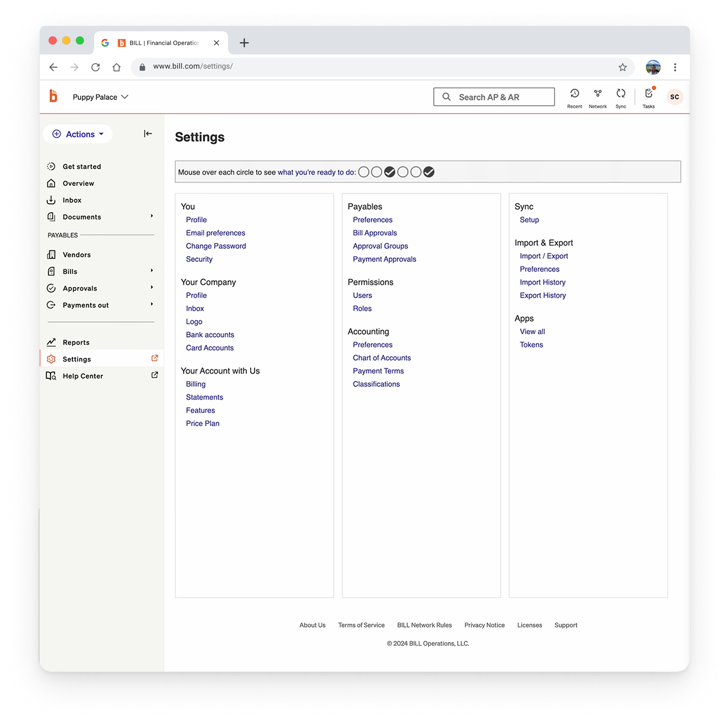The height and width of the screenshot is (722, 728).
Task: Open the Chart of Accounts link
Action: coord(381,358)
